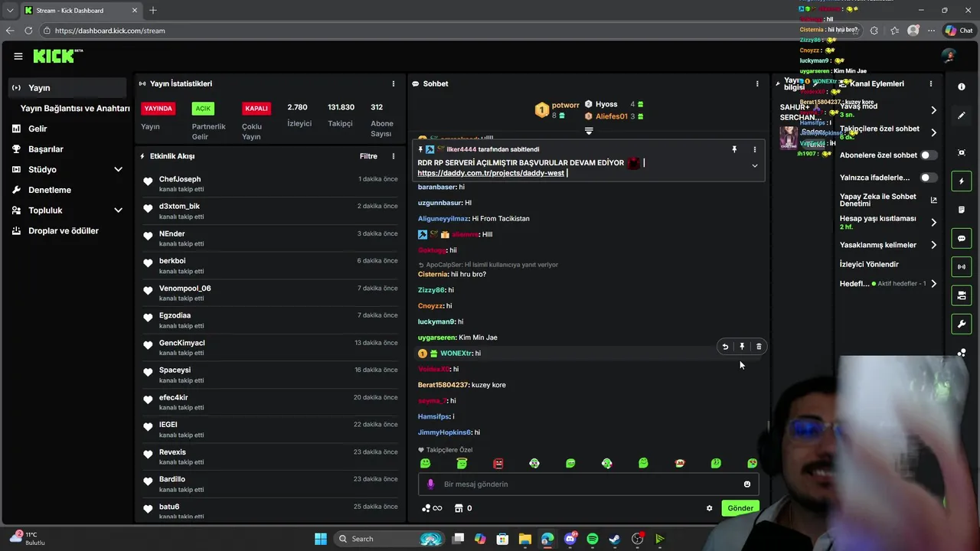Open chat settings gear next to Gönder
Viewport: 980px width, 551px height.
[x=709, y=508]
